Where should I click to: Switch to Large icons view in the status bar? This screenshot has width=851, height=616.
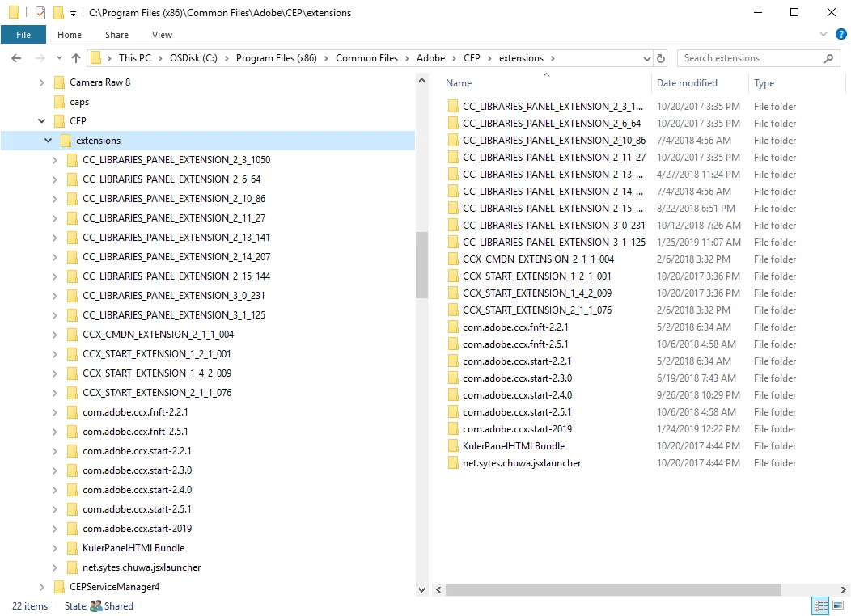coord(838,605)
